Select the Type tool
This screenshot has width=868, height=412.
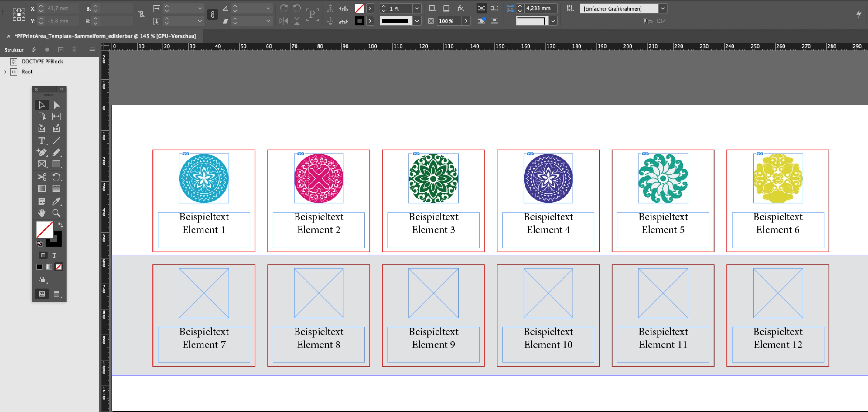point(41,141)
